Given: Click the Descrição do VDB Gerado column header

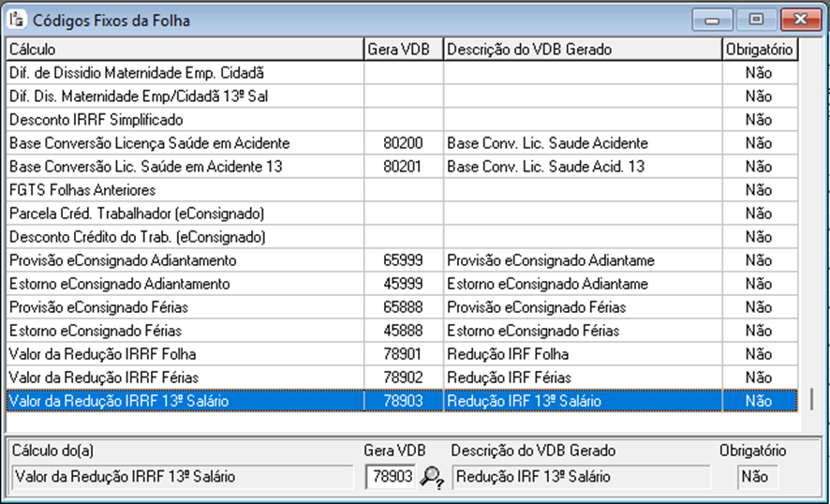Looking at the screenshot, I should 581,49.
